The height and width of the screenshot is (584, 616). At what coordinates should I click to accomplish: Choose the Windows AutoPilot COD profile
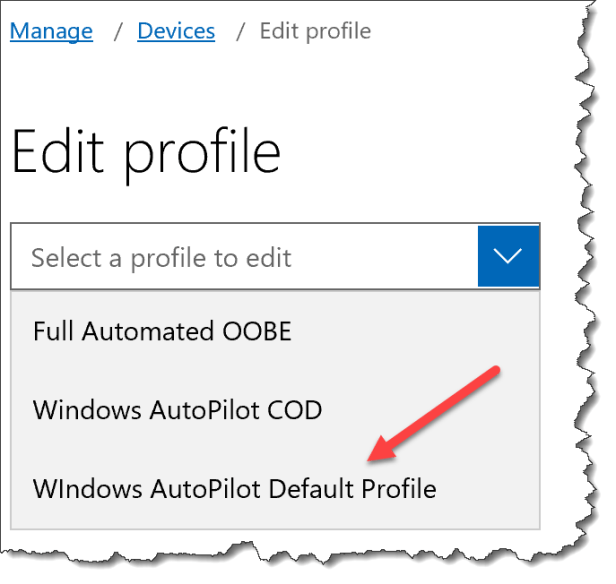(x=275, y=410)
